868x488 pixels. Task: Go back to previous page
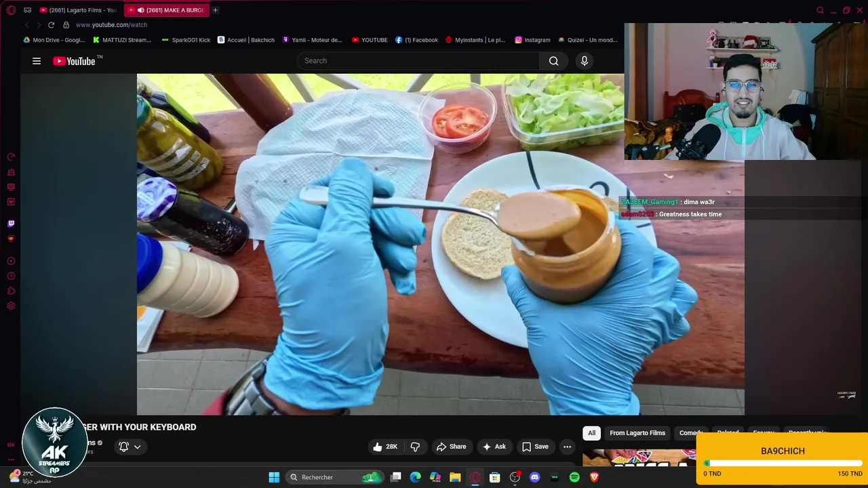(27, 25)
